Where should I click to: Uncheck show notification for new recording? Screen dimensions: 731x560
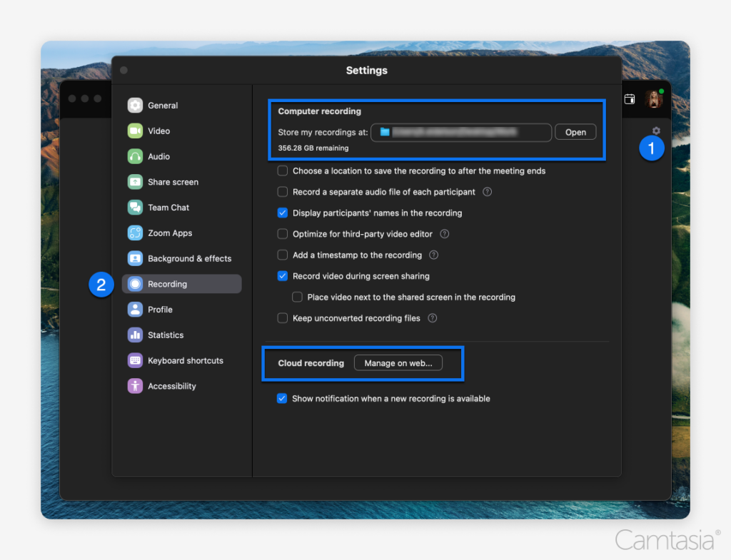point(282,398)
